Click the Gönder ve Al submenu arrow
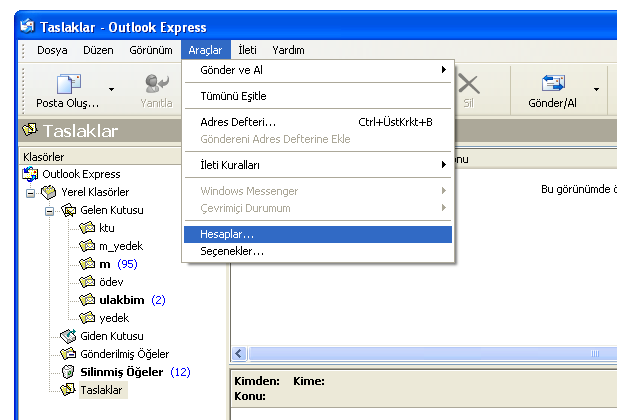The width and height of the screenshot is (617, 420). pos(444,70)
